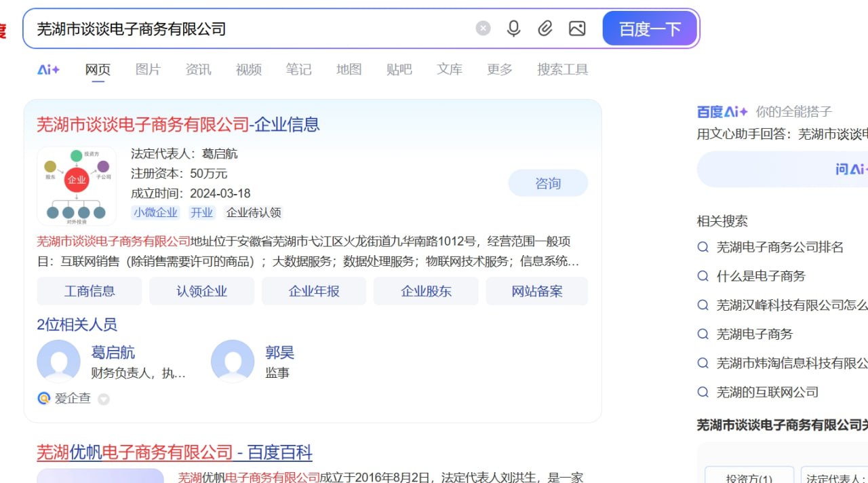Open the 贴吧 tab

tap(398, 69)
